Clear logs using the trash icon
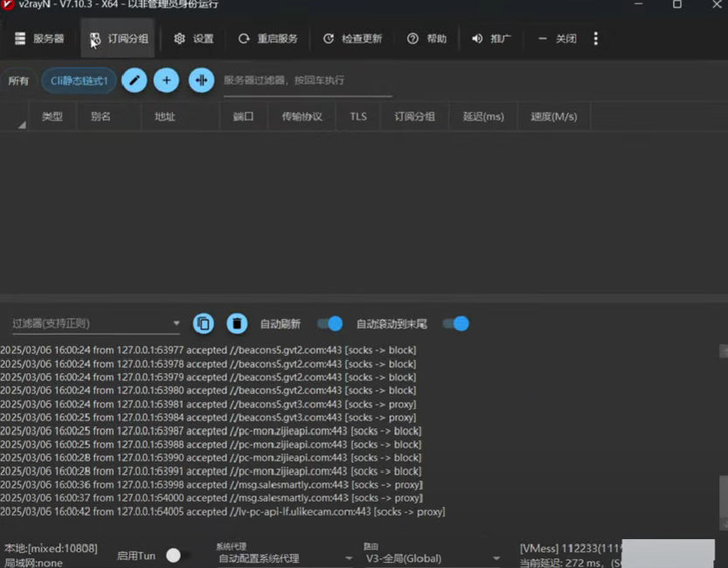 pos(236,323)
